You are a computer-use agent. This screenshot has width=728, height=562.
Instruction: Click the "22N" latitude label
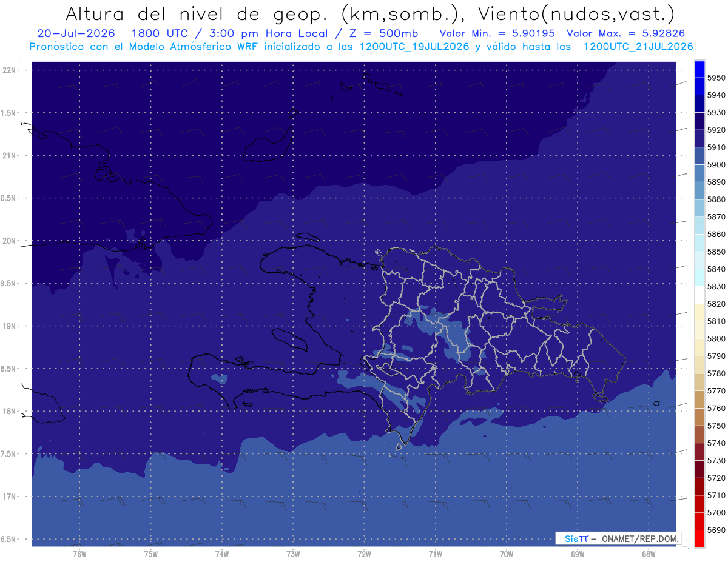click(10, 70)
